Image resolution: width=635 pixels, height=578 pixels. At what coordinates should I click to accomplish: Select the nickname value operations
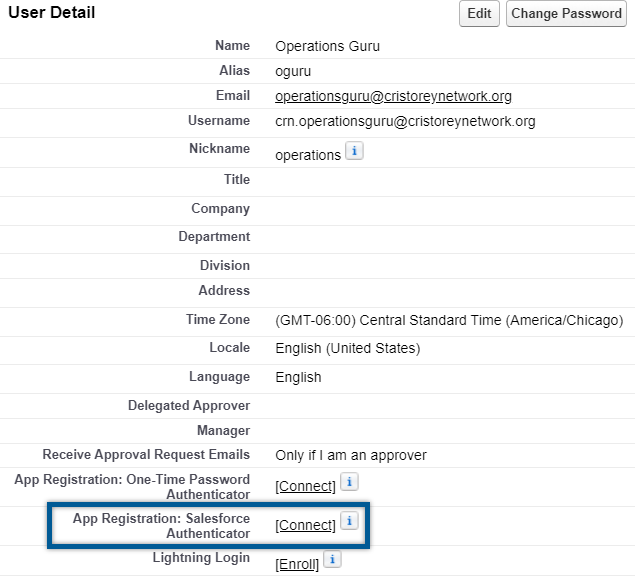308,155
